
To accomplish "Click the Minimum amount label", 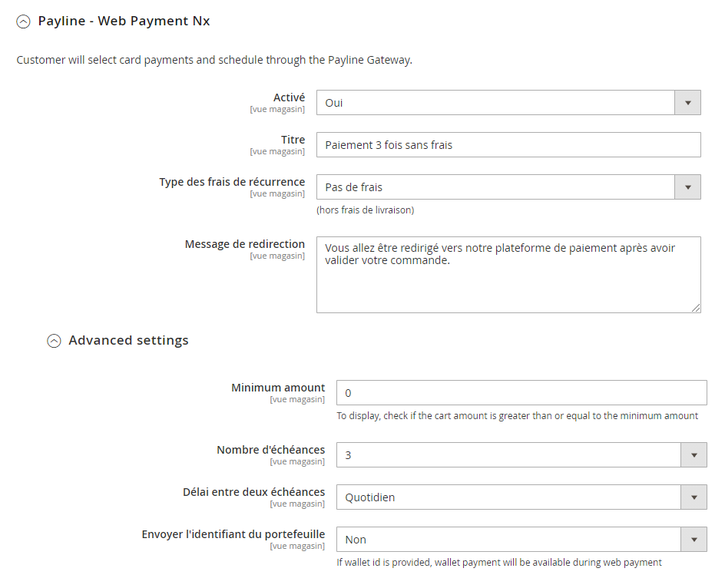I will coord(278,388).
